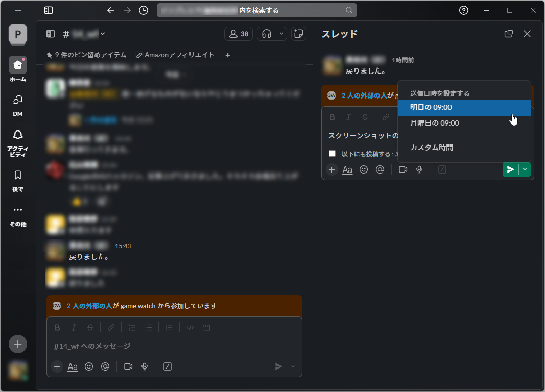The height and width of the screenshot is (392, 545).
Task: Open the emoji picker in the thread reply
Action: tap(364, 169)
